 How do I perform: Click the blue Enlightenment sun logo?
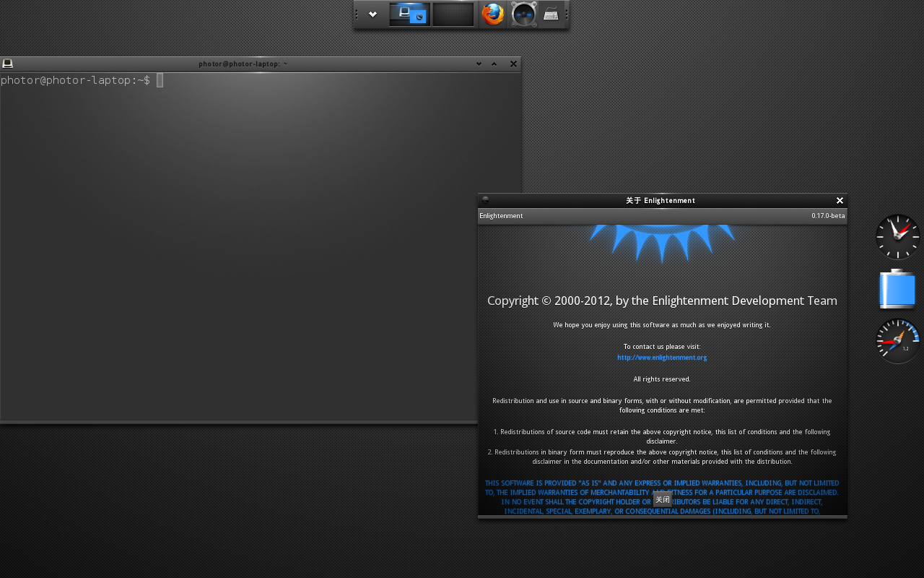662,243
